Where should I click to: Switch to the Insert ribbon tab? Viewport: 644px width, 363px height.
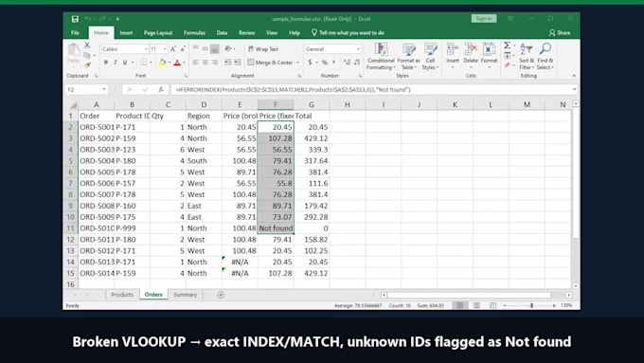(126, 33)
